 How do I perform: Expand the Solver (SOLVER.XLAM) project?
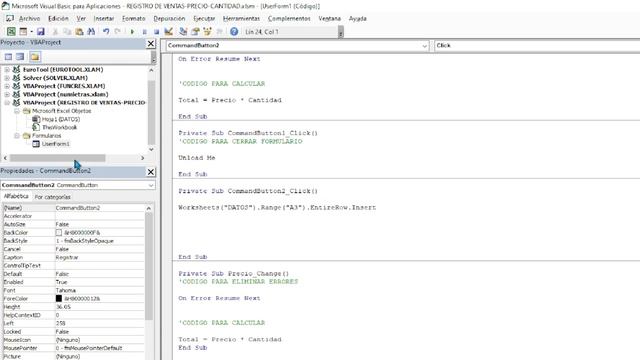coord(7,78)
